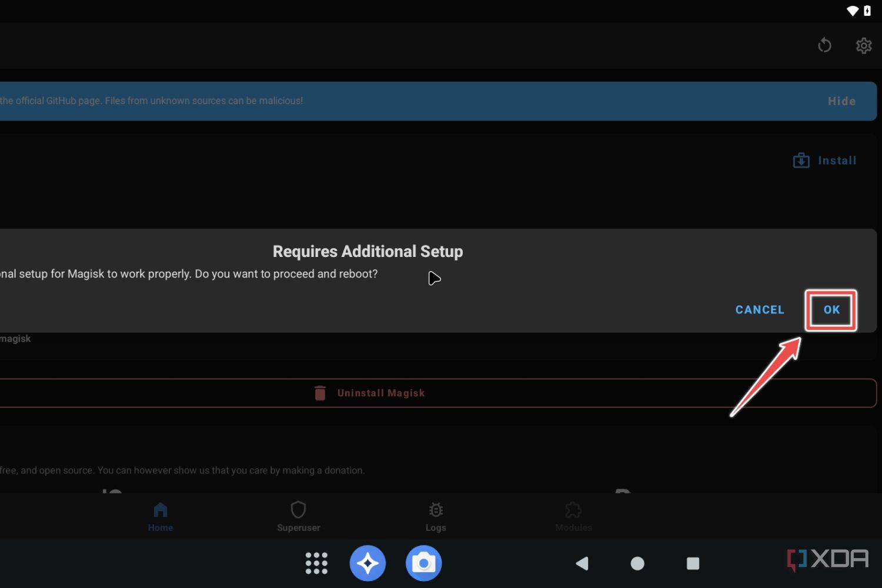882x588 pixels.
Task: Click the Requires Additional Setup title
Action: (368, 252)
